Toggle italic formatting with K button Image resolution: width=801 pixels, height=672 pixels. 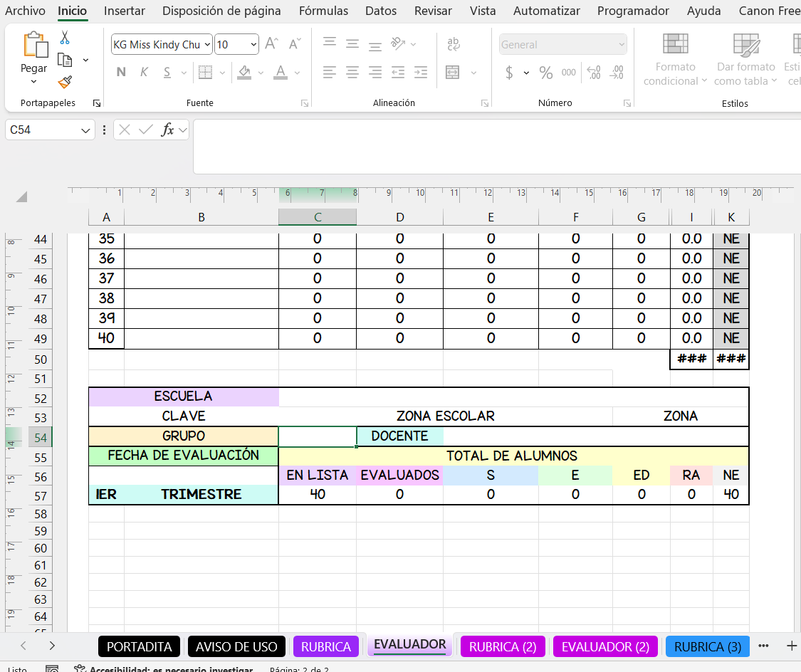click(x=144, y=72)
